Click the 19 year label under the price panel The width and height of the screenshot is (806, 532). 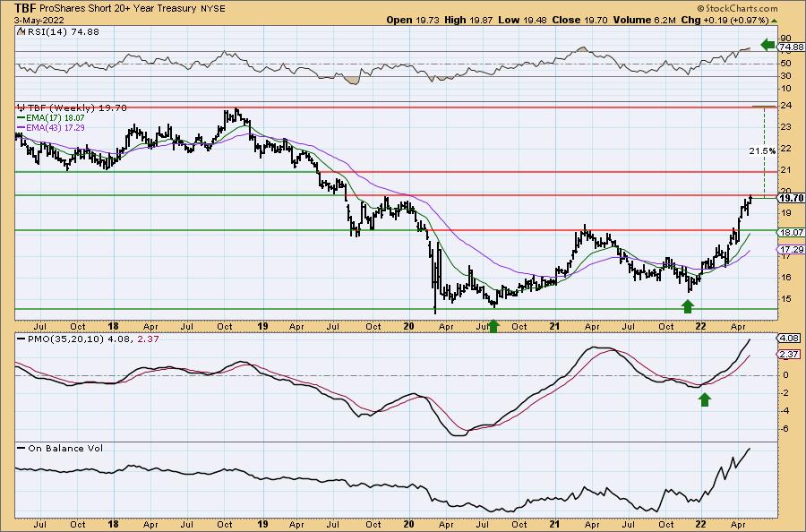click(262, 326)
